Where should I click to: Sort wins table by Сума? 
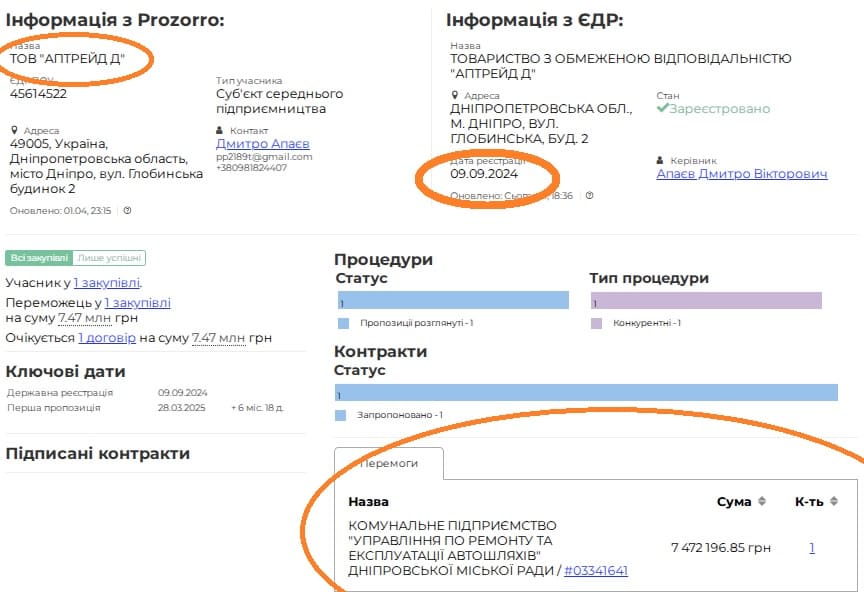click(762, 501)
